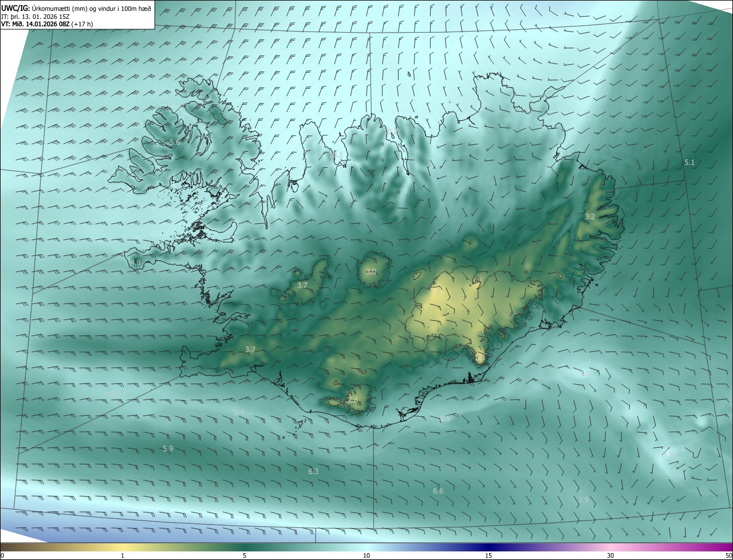Click the 6.6 value label over the ocean

[x=438, y=491]
